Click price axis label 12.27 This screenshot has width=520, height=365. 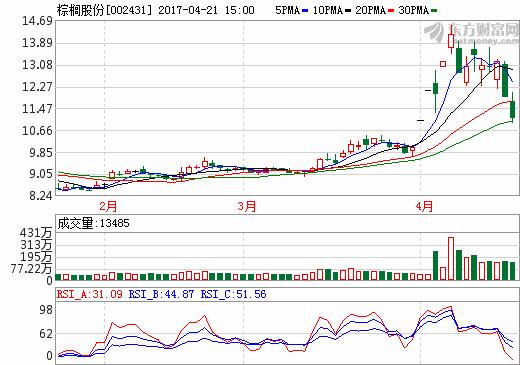point(37,87)
